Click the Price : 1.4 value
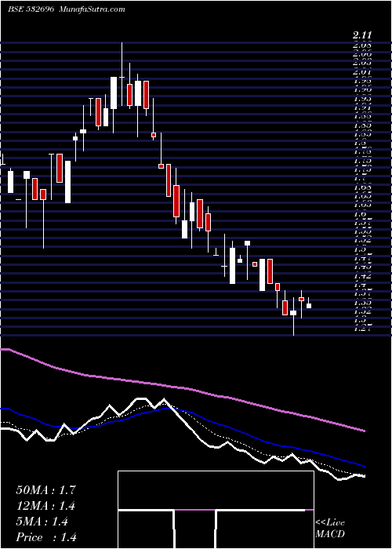 tap(46, 537)
